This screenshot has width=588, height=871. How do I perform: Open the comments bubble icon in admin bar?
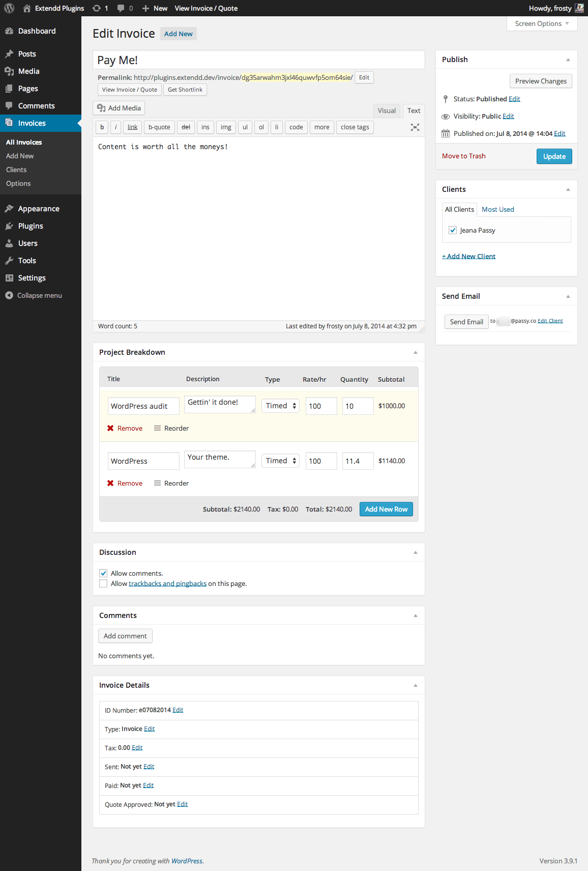(121, 8)
